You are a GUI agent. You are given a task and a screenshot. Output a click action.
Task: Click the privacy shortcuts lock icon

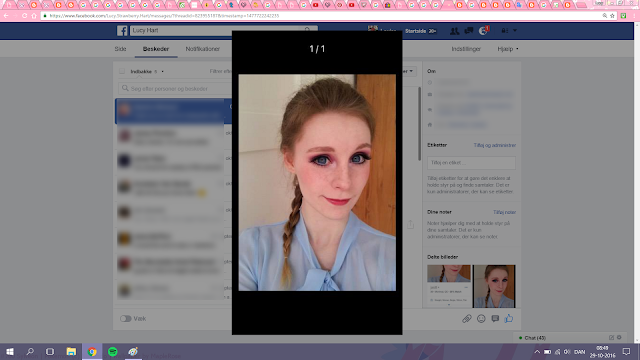[504, 31]
